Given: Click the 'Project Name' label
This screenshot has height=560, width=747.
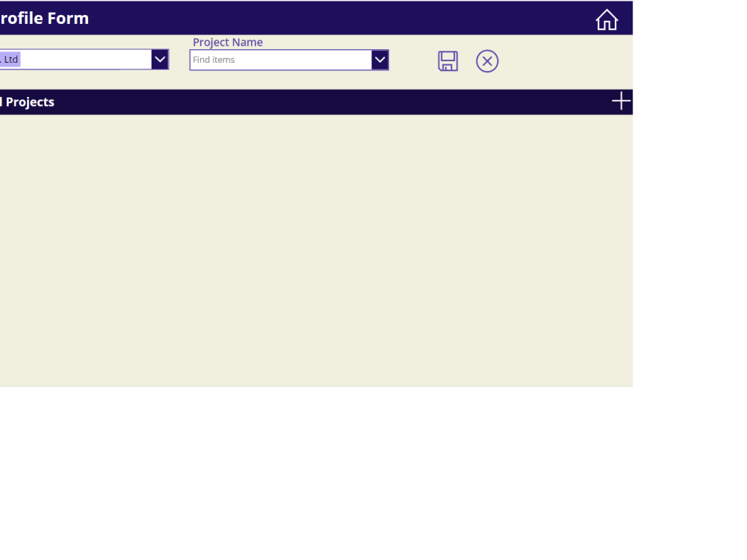Looking at the screenshot, I should point(228,43).
